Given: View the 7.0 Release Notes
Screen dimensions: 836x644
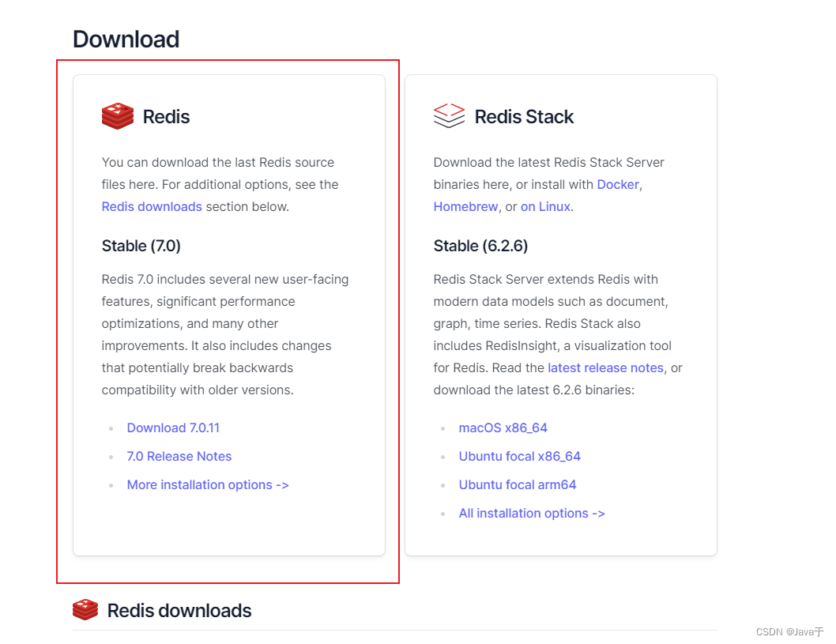Looking at the screenshot, I should [179, 456].
